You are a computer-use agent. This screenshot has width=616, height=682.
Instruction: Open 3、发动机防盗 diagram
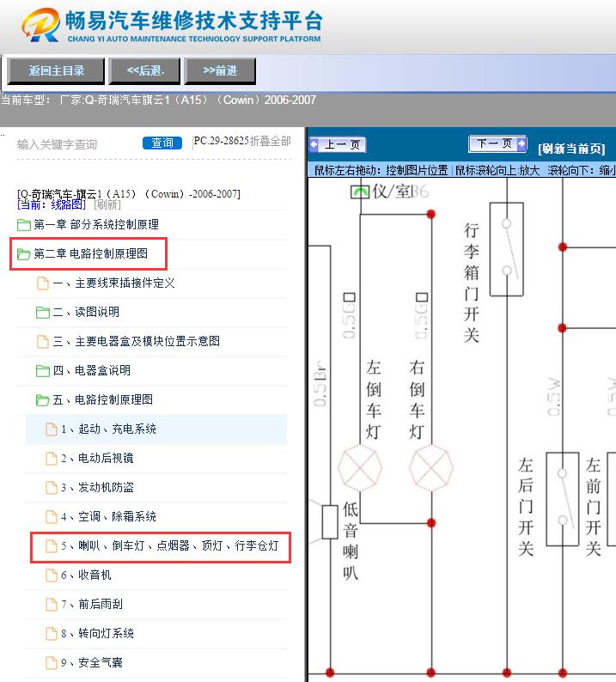coord(97,487)
